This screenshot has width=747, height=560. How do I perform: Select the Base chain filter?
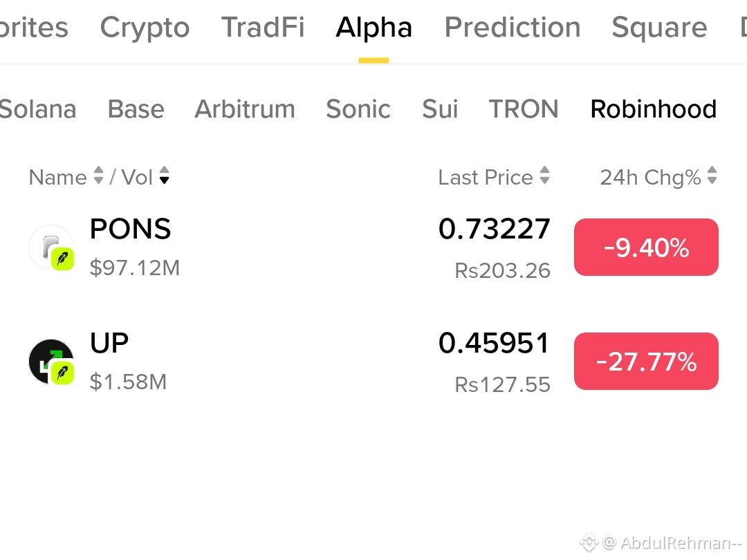pos(136,109)
